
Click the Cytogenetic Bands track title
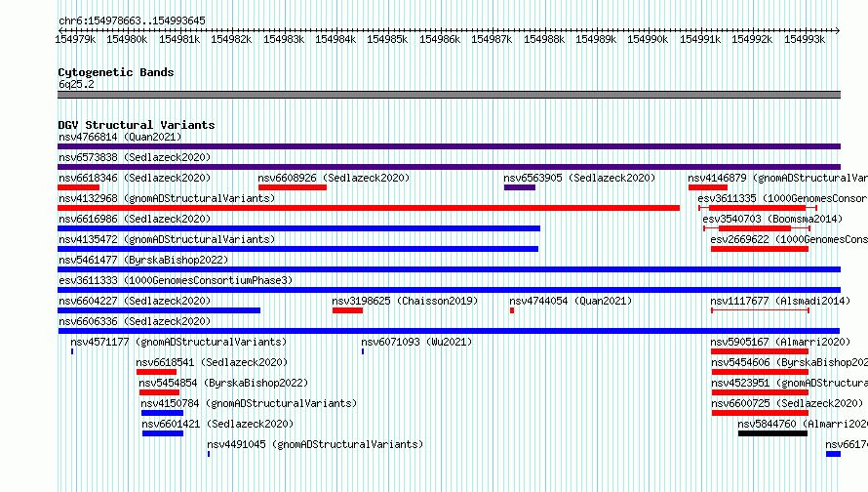(x=116, y=72)
